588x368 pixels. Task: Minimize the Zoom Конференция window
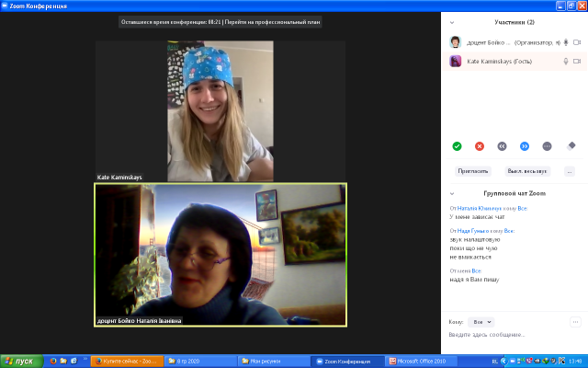click(x=560, y=6)
